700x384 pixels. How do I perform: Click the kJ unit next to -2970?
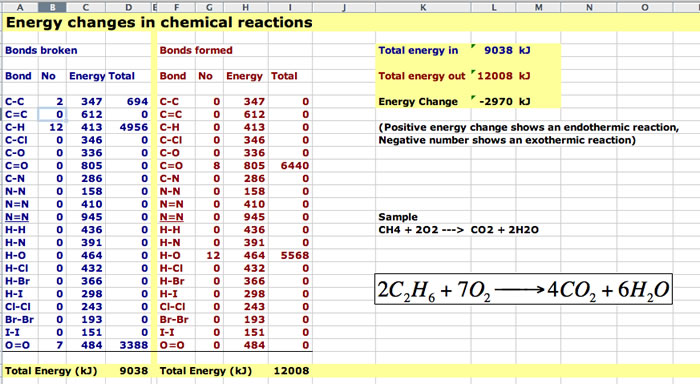[524, 102]
